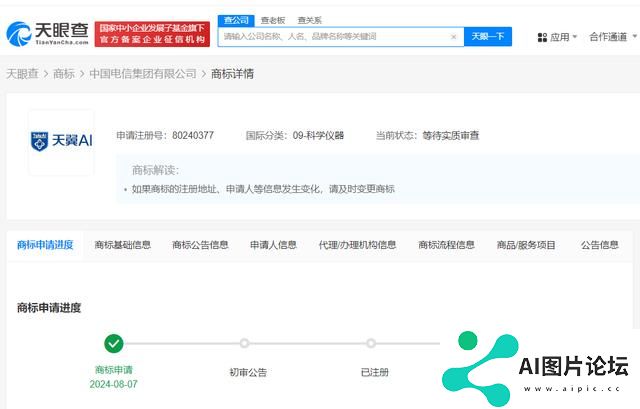
Task: Switch to the 公告信息 tab
Action: [x=600, y=245]
